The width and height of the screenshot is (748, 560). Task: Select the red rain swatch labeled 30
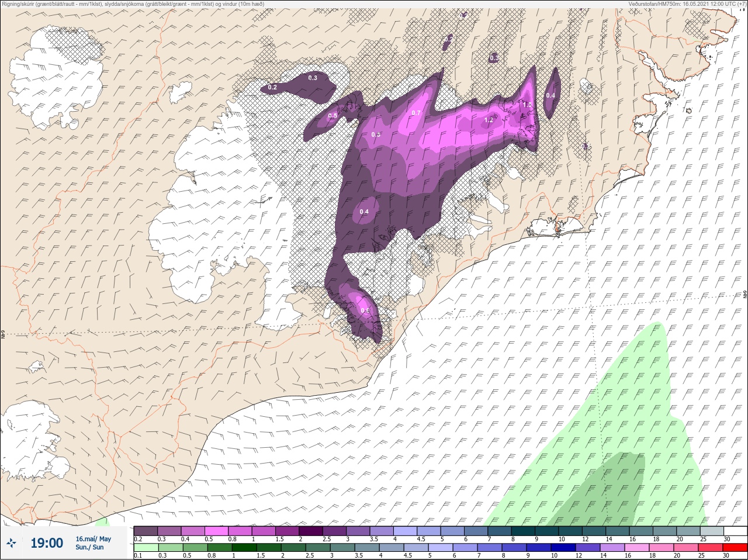735,548
